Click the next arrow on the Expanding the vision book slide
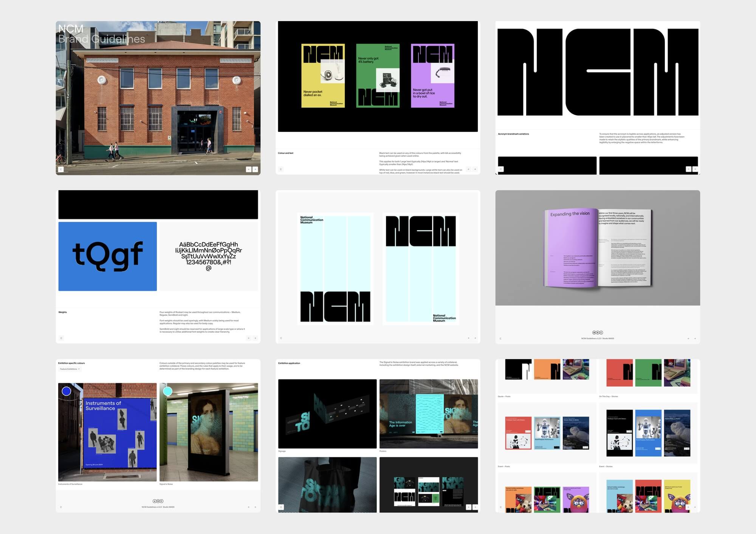Image resolution: width=756 pixels, height=534 pixels. (x=695, y=338)
